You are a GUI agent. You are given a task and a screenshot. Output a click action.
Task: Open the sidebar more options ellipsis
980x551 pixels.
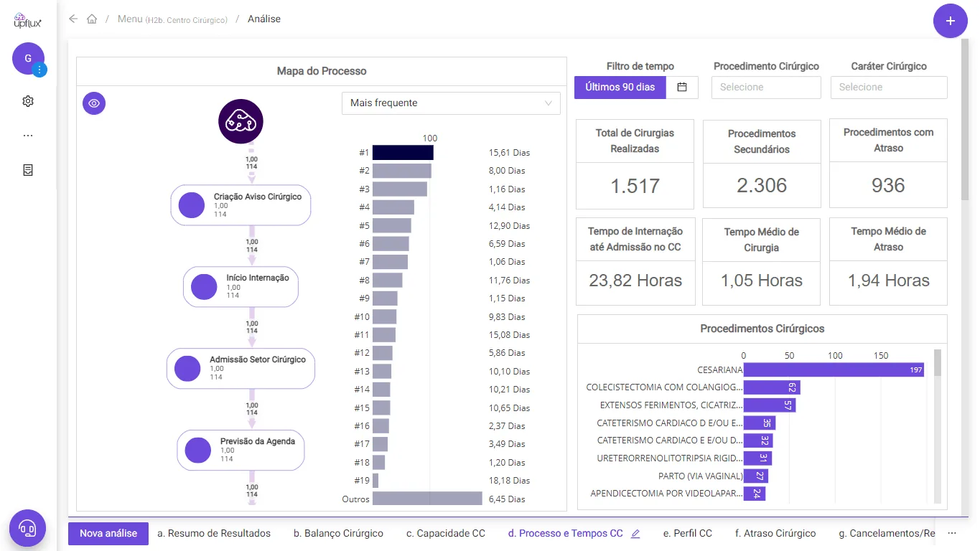pos(28,136)
